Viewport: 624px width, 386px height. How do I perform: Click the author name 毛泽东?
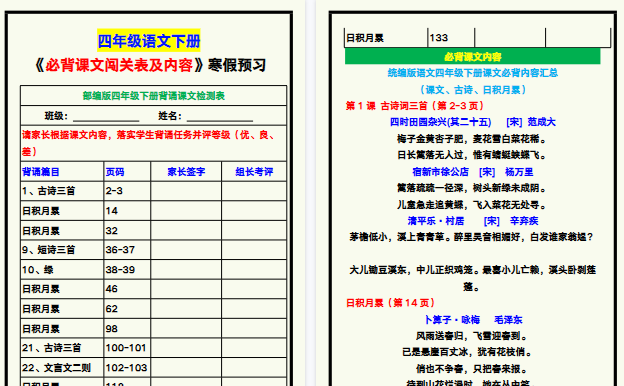[508, 320]
